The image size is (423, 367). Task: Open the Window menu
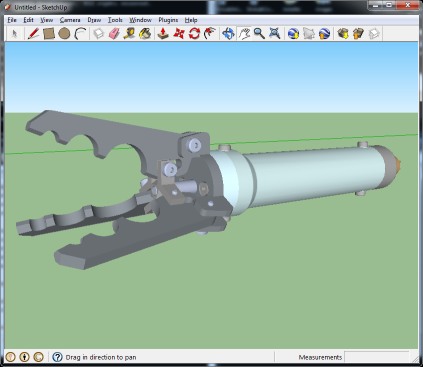tap(140, 20)
